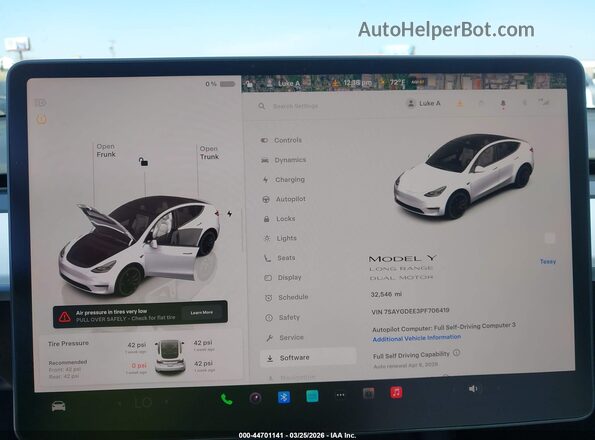Image resolution: width=595 pixels, height=440 pixels.
Task: Tap the orange alert icon in the settings header
Action: [460, 103]
